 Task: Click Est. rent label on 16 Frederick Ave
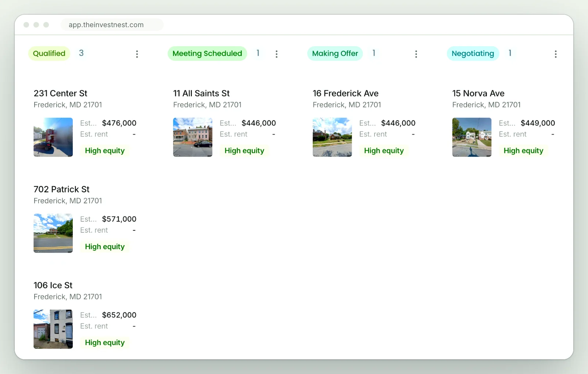(x=373, y=134)
